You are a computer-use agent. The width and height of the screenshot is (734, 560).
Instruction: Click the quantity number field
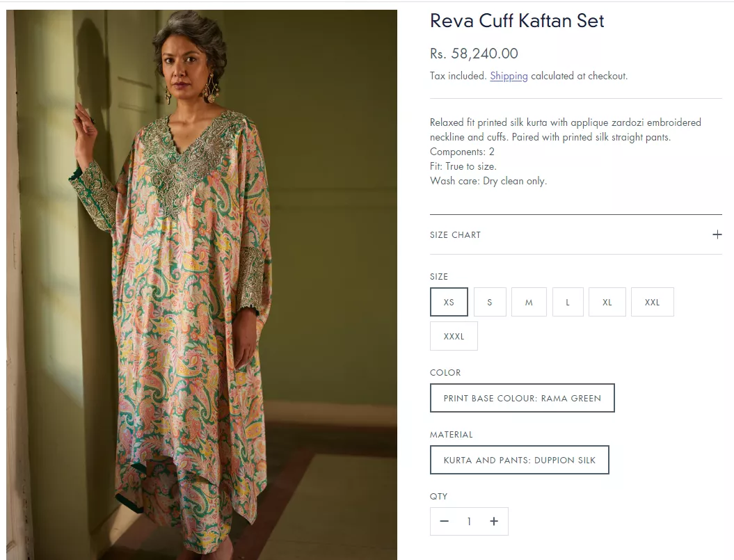(x=469, y=521)
